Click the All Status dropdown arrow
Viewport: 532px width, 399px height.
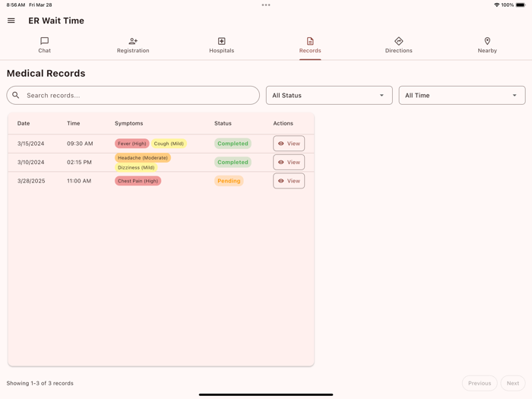pyautogui.click(x=382, y=95)
